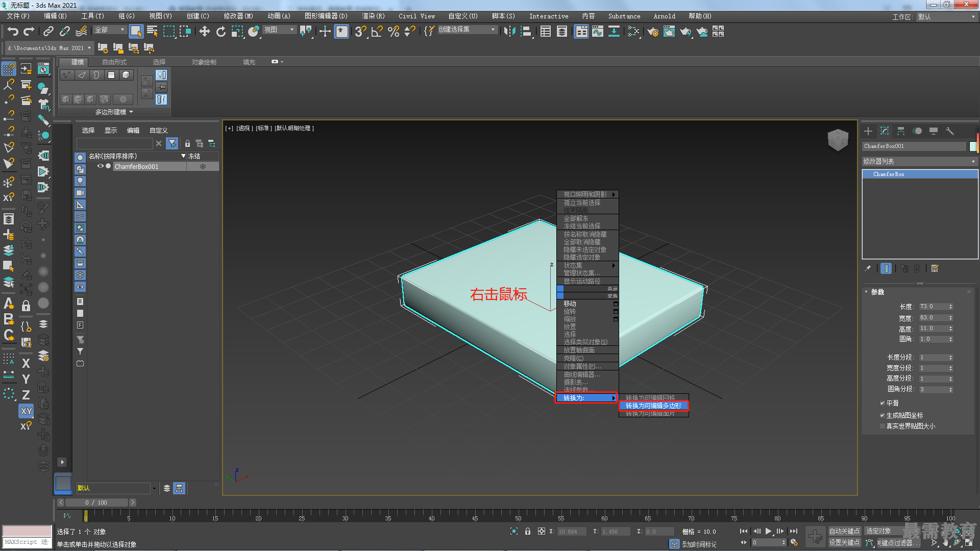Open the Create panel tab
Screen dimensions: 980x551
pos(868,131)
